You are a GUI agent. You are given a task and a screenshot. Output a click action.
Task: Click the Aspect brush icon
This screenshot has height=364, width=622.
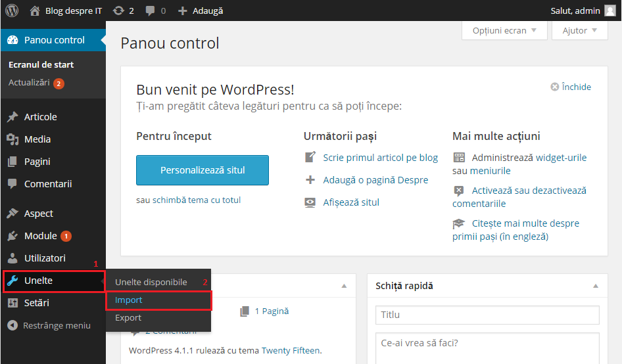coord(12,214)
